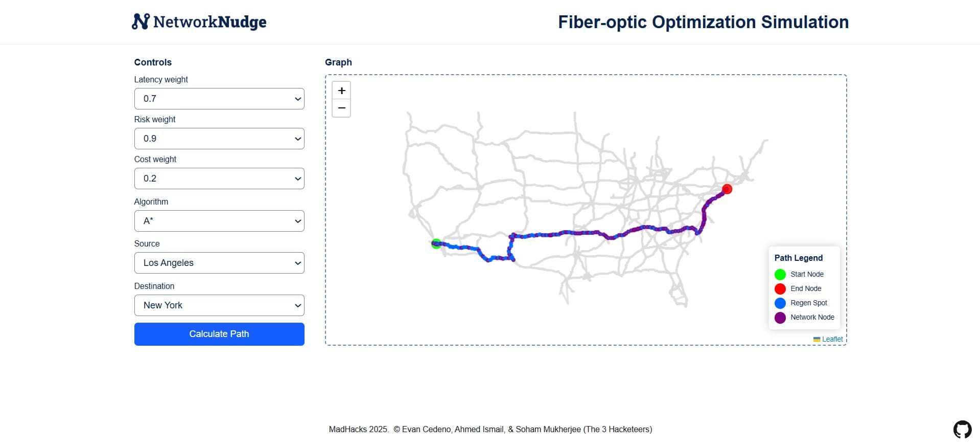The width and height of the screenshot is (980, 448).
Task: Open the Leaflet attribution link
Action: pyautogui.click(x=832, y=340)
